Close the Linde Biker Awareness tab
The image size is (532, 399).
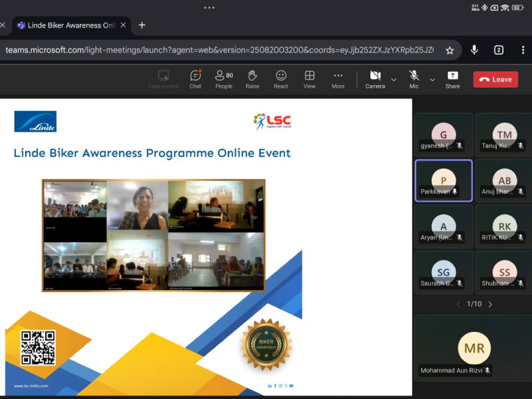tap(123, 25)
